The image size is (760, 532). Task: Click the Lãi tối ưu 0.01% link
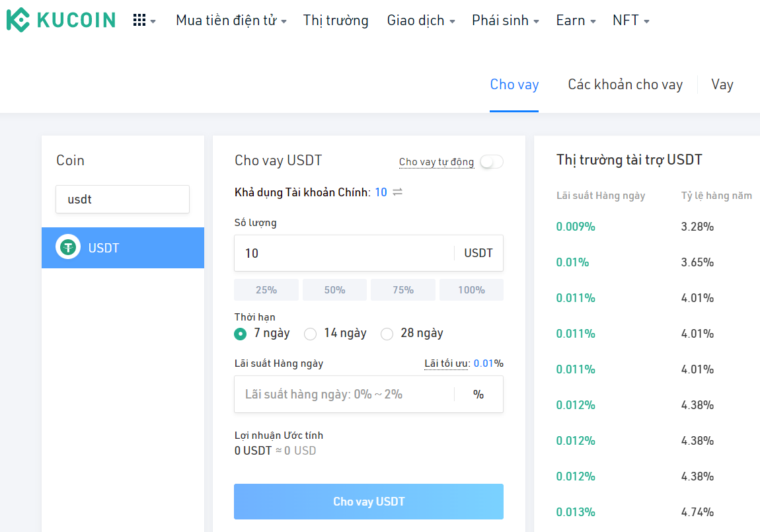tap(464, 363)
